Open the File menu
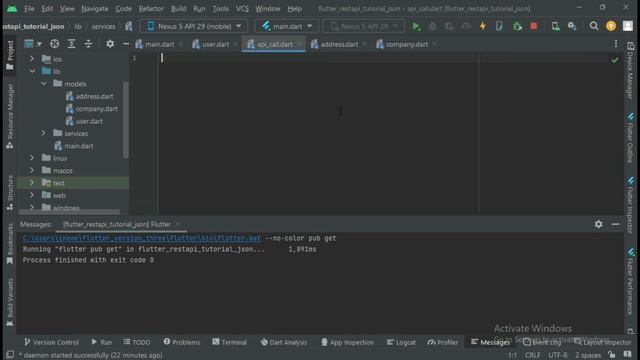Viewport: 640px width, 360px height. (29, 9)
